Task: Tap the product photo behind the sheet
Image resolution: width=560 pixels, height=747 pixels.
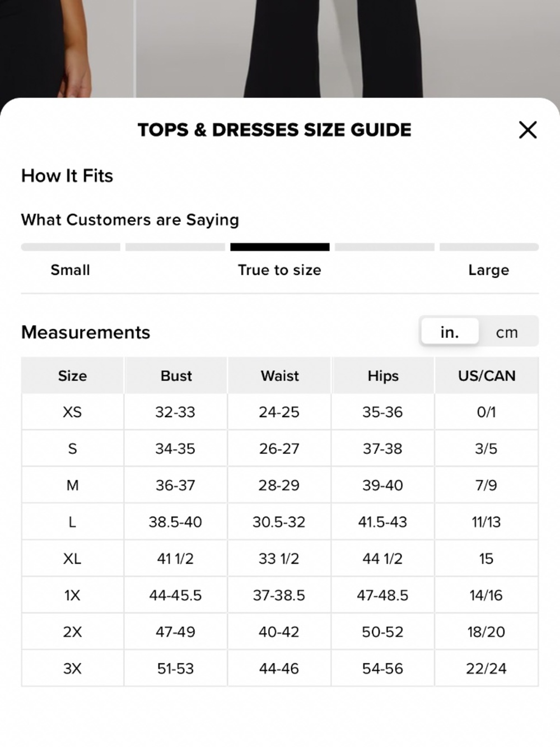Action: (280, 48)
